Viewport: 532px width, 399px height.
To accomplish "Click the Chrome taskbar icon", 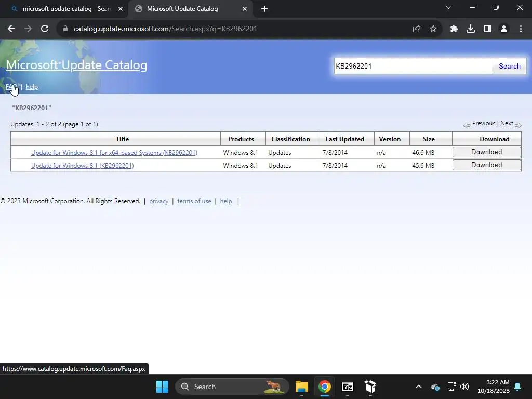I will 325,387.
